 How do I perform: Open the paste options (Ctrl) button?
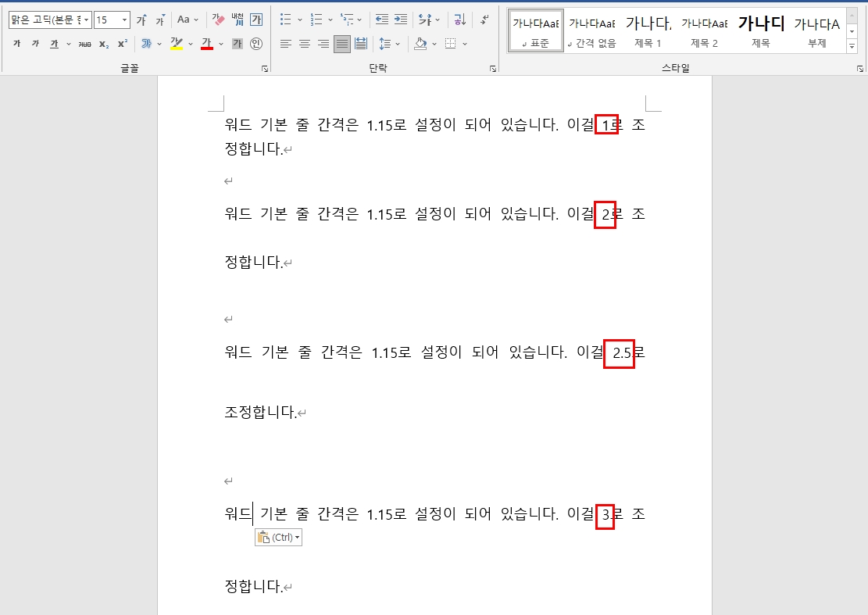pos(278,537)
